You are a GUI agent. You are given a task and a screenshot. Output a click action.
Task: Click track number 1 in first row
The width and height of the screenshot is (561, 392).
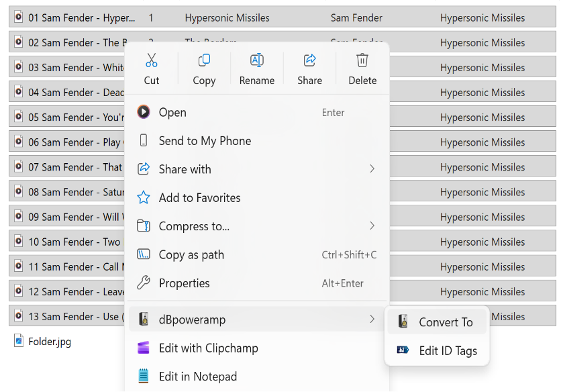click(151, 18)
